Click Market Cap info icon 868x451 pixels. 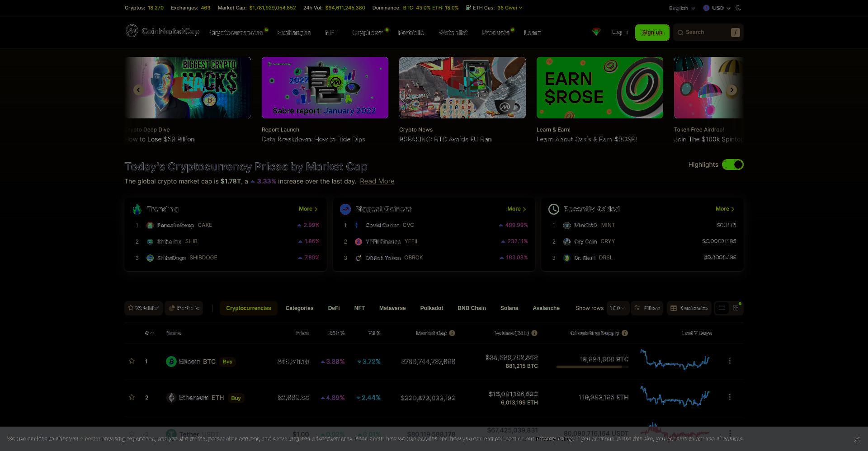coord(452,333)
